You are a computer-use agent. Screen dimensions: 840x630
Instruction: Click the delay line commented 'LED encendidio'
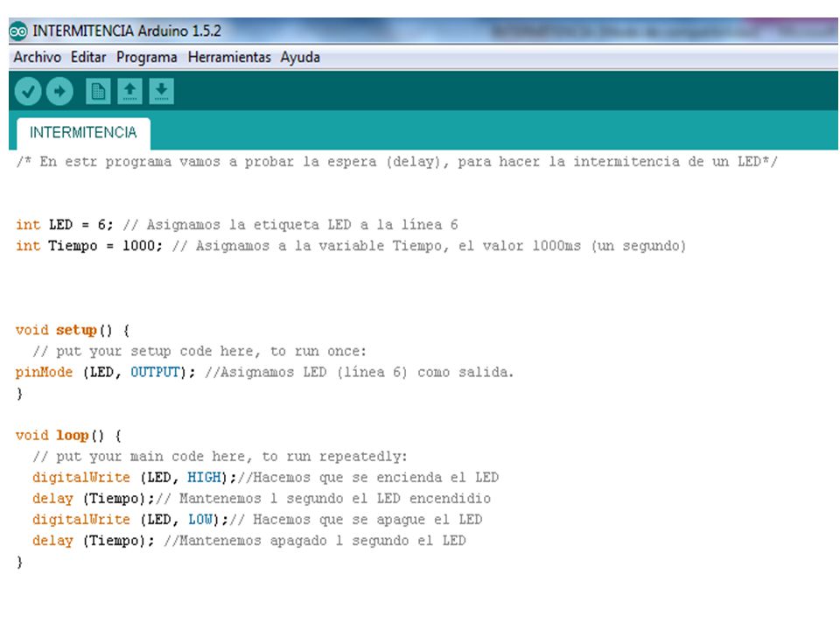click(x=262, y=499)
